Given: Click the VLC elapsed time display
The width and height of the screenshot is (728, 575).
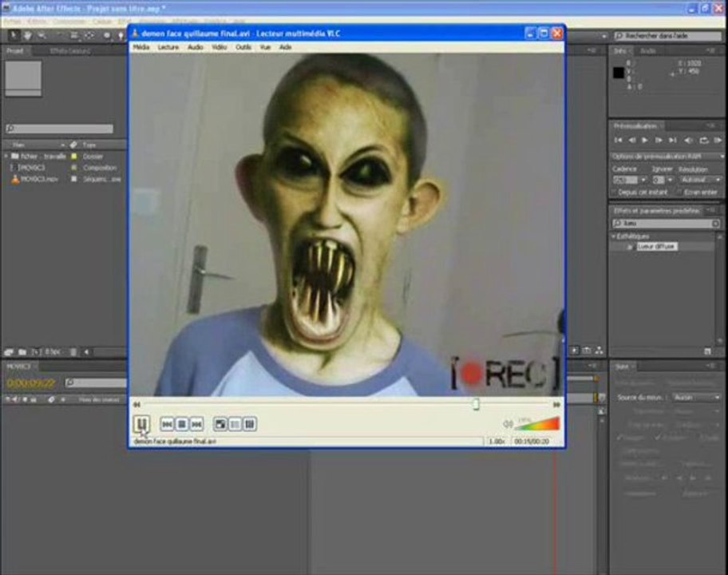Looking at the screenshot, I should pyautogui.click(x=532, y=442).
